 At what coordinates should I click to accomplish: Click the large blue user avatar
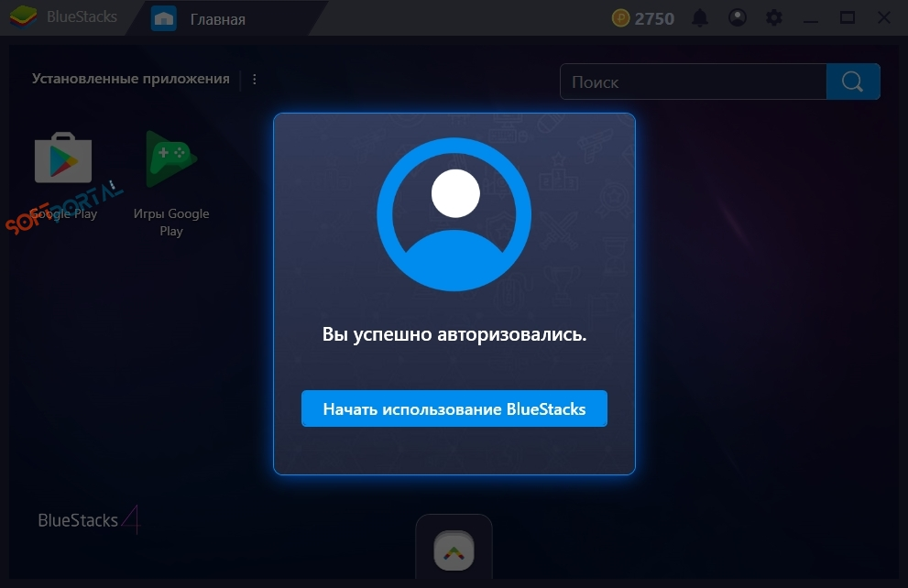click(454, 214)
